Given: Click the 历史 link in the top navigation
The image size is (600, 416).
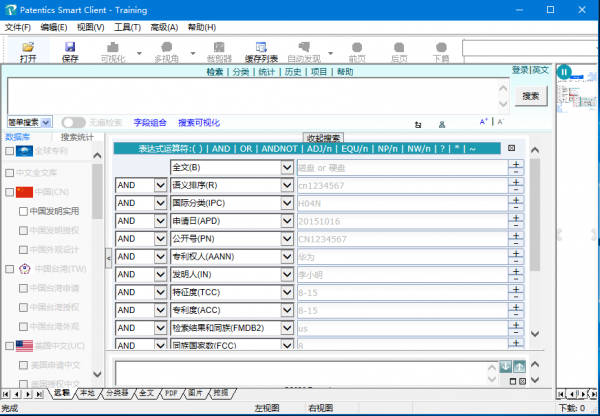Looking at the screenshot, I should [x=293, y=72].
